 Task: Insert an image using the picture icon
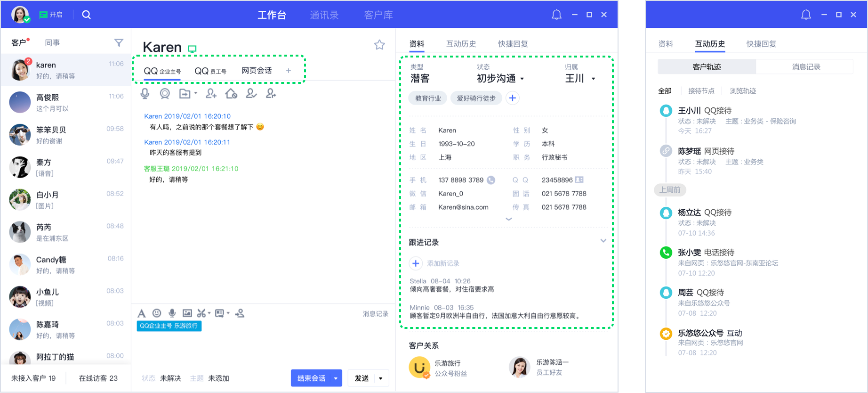tap(187, 313)
